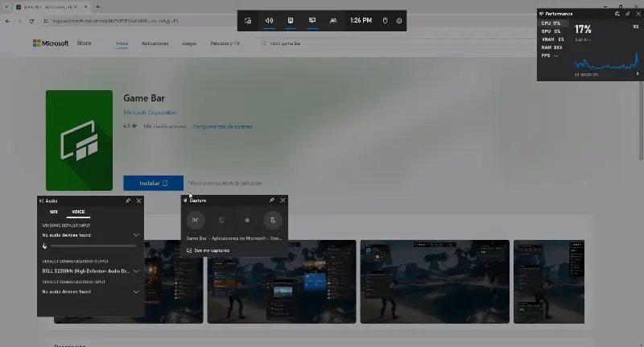Viewport: 644px width, 347px height.
Task: Open Componentes de sistema category link
Action: click(222, 126)
